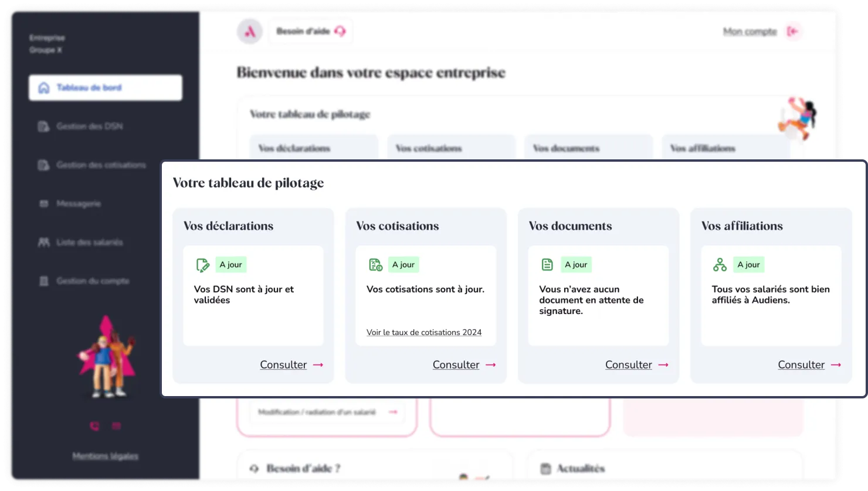The image size is (868, 491).
Task: Open Mentions légales link in sidebar
Action: point(106,456)
